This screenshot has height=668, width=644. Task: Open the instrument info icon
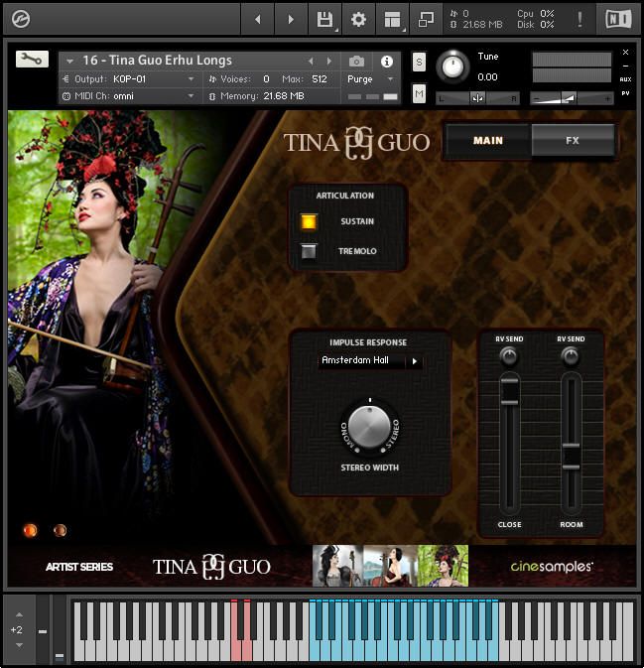387,62
